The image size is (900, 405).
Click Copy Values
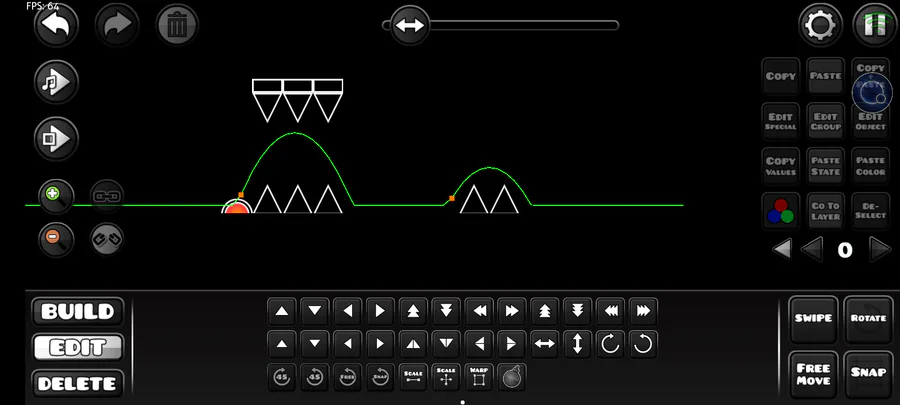click(781, 166)
